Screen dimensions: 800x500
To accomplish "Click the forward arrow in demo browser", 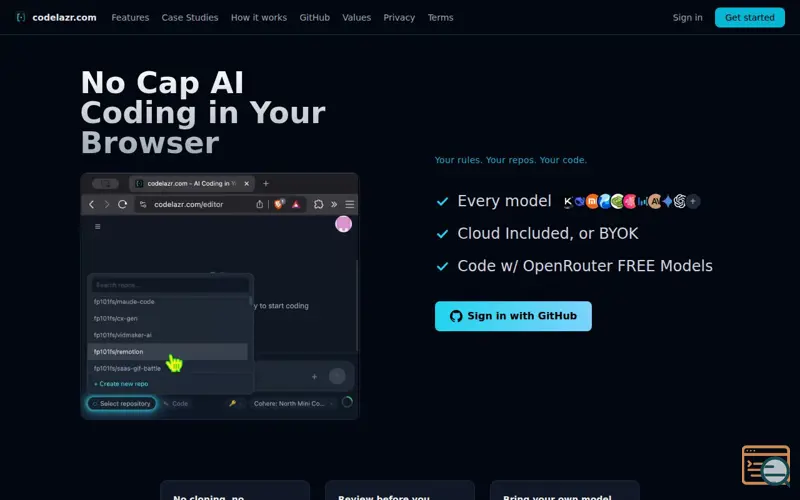I will click(107, 204).
